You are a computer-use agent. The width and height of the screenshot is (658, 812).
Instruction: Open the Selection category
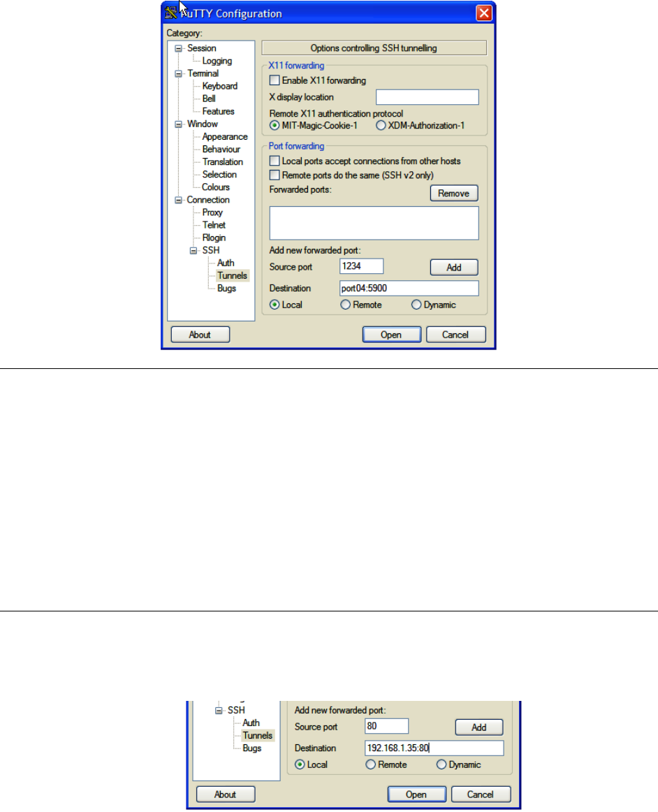point(219,175)
